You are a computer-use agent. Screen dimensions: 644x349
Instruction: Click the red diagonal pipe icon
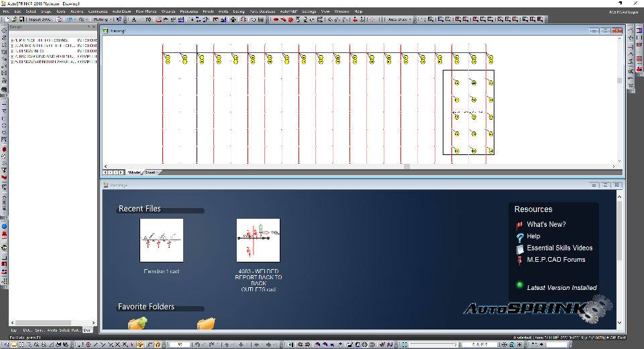pos(283,19)
